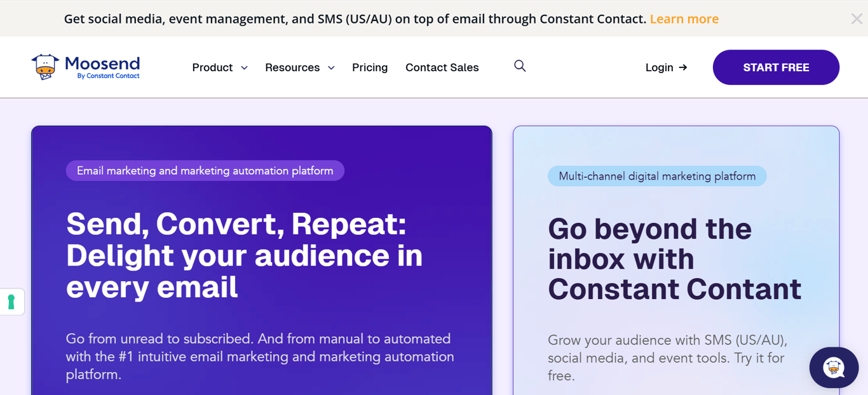The image size is (868, 395).
Task: Click the Send, Convert, Repeat headline
Action: (245, 255)
